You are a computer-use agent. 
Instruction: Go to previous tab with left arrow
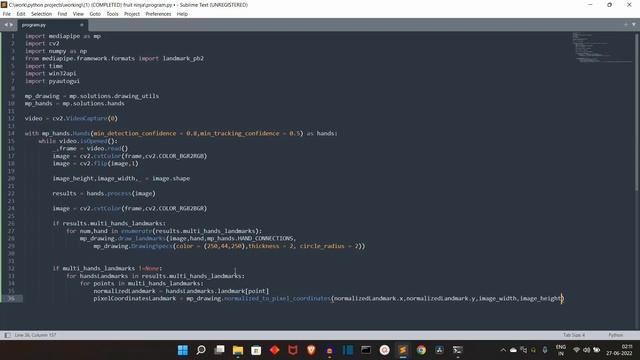pos(6,25)
